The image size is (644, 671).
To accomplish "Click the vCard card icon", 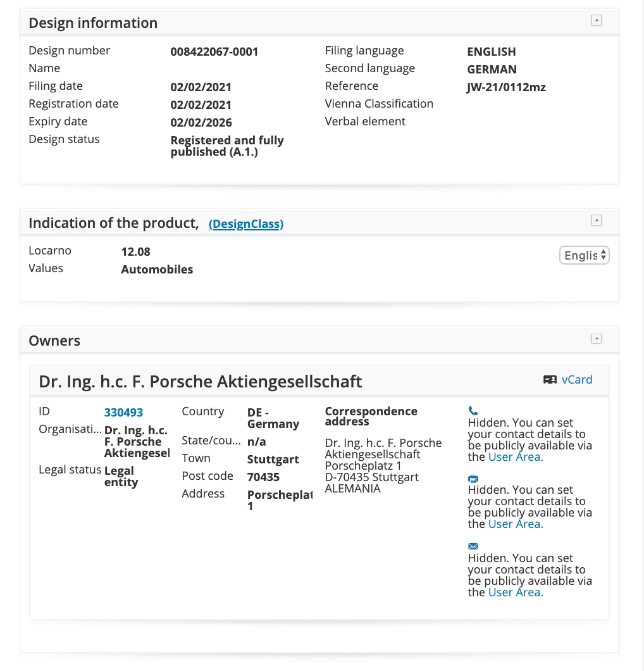I will click(550, 380).
